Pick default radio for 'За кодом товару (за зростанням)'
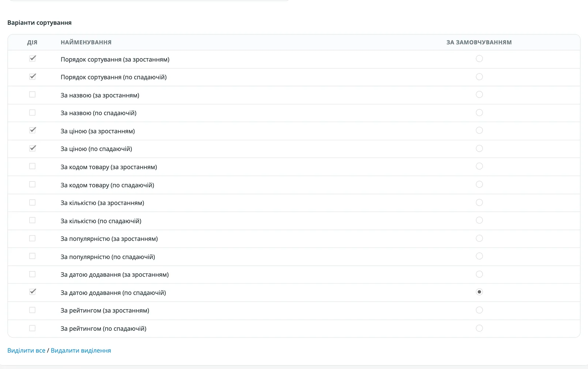This screenshot has width=588, height=369. pyautogui.click(x=479, y=166)
